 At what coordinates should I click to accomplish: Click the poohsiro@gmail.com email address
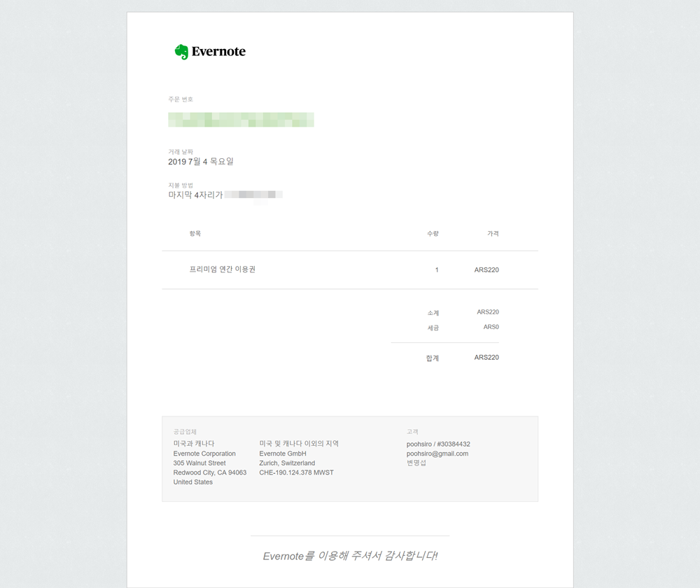[437, 454]
